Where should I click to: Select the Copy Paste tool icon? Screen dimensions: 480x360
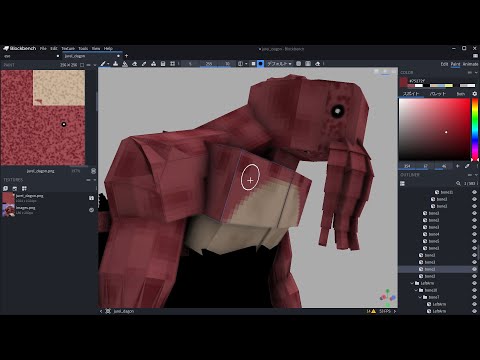pos(163,63)
